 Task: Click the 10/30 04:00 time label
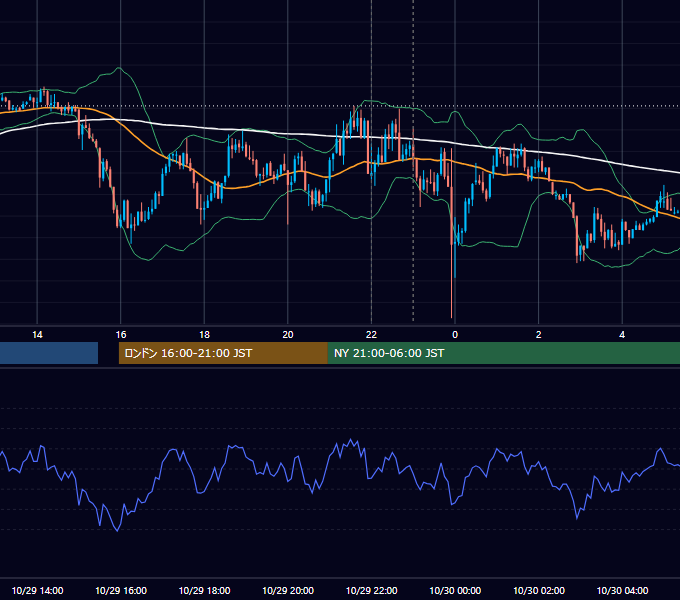click(x=622, y=590)
